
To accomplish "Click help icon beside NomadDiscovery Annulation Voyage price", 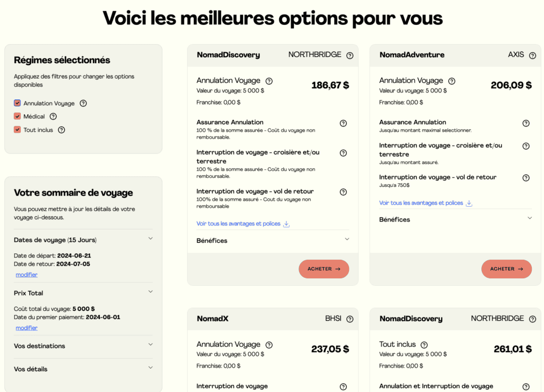I will coord(269,81).
